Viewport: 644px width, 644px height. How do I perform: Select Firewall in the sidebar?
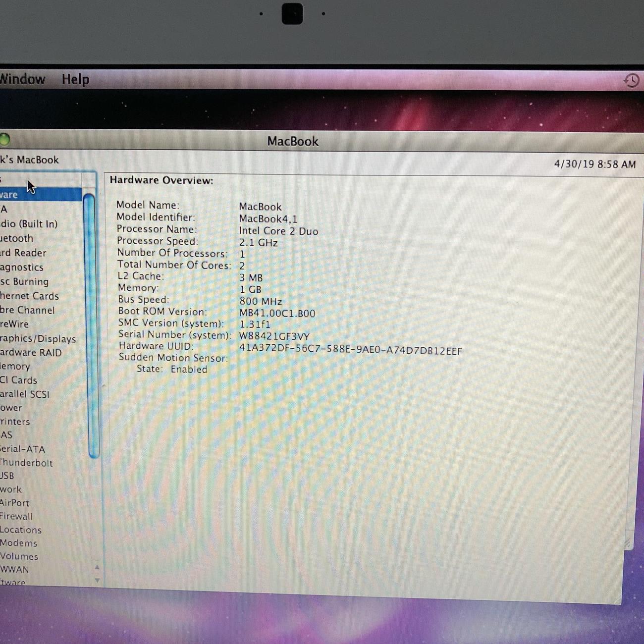16,516
